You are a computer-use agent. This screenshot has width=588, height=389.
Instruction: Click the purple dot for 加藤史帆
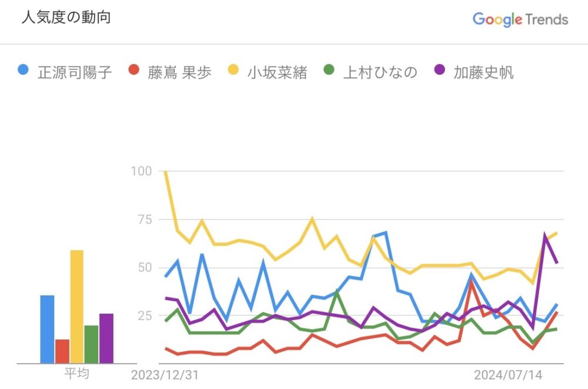pos(439,72)
